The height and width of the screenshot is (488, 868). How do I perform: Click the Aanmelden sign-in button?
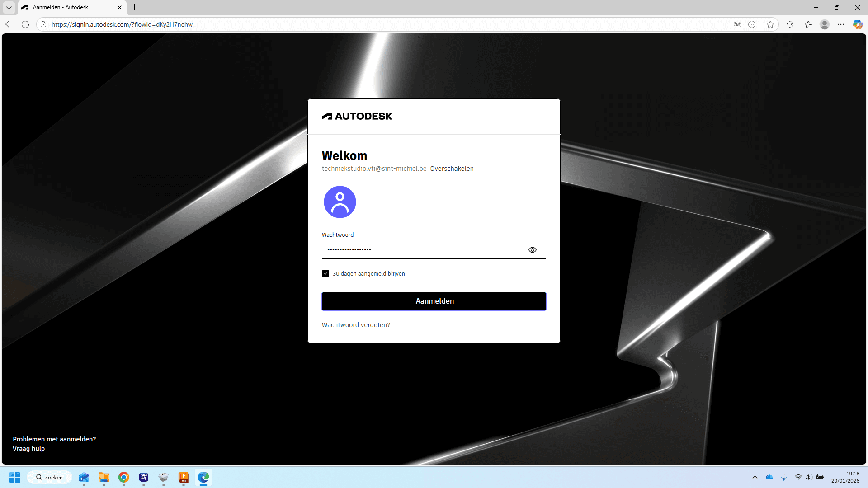434,301
